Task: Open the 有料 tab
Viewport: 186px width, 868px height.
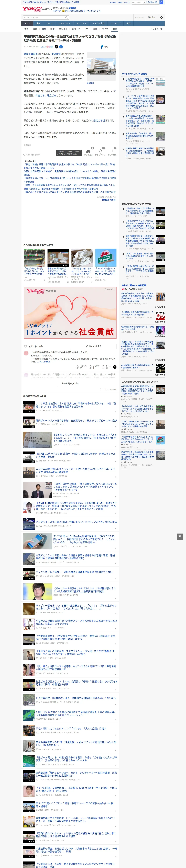Action: point(128,24)
